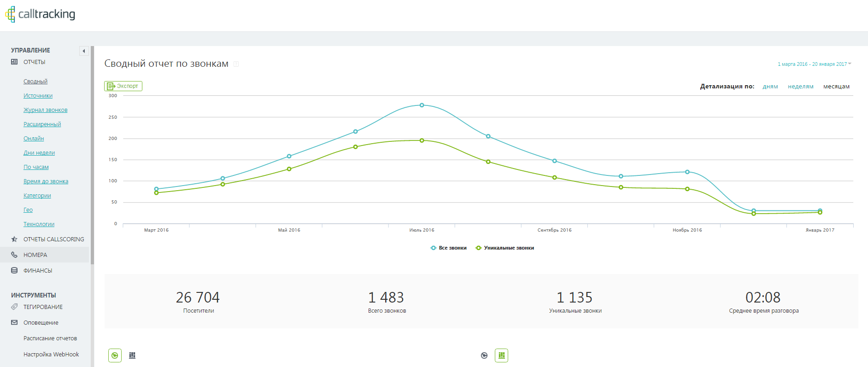Open the ТЕГИРОВАНИЕ tool
868x367 pixels.
click(43, 307)
